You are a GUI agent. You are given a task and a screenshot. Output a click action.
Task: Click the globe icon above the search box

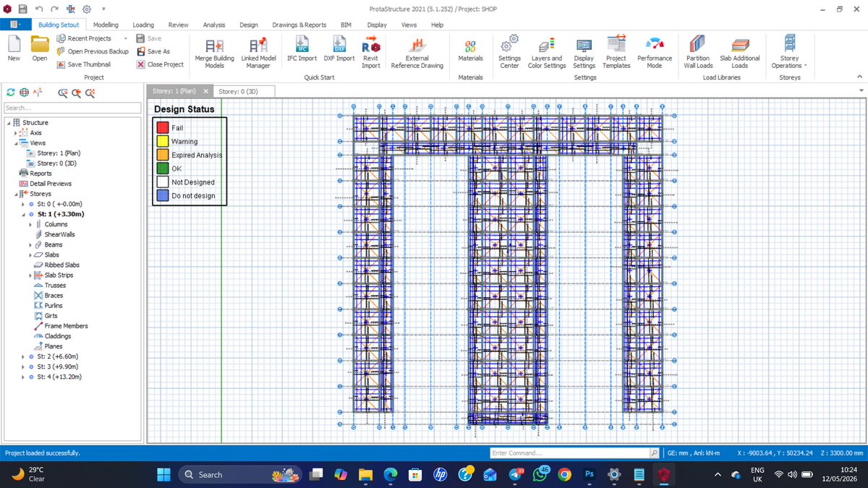tap(24, 93)
